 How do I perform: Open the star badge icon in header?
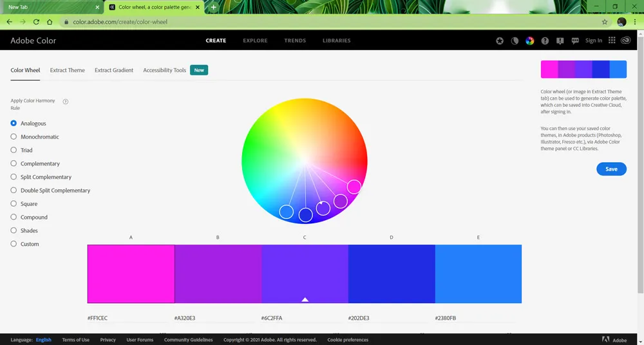(500, 41)
